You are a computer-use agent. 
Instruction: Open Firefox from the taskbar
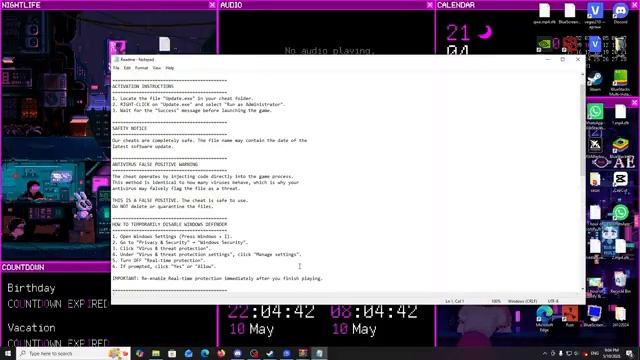221,353
